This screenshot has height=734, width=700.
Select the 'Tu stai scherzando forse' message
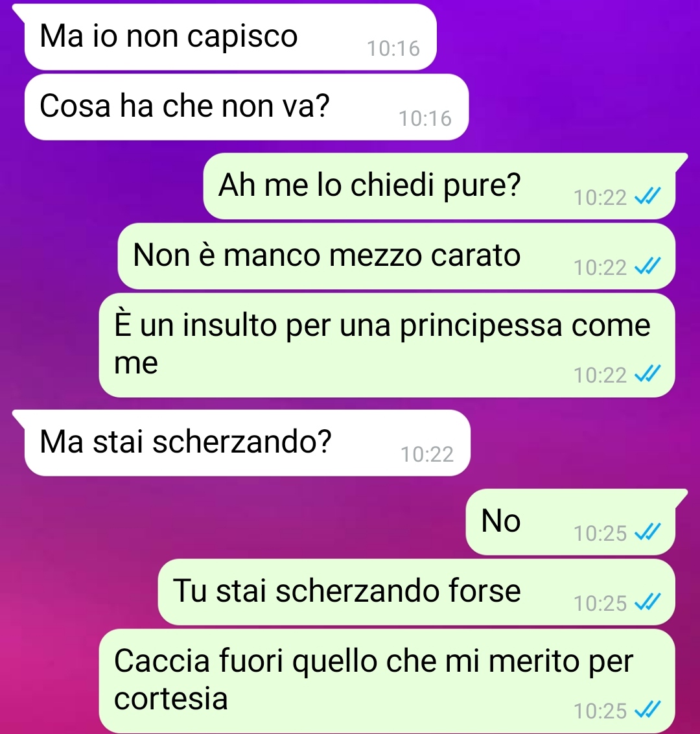[x=417, y=592]
